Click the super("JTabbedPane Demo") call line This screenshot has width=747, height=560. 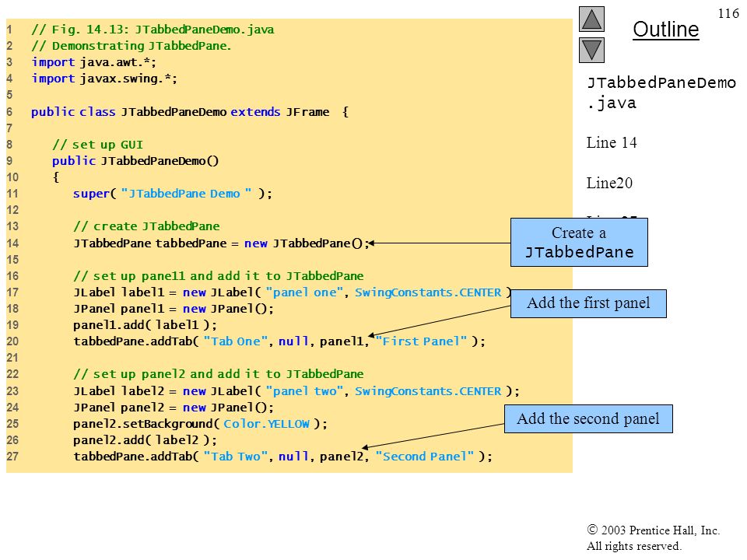tap(173, 194)
